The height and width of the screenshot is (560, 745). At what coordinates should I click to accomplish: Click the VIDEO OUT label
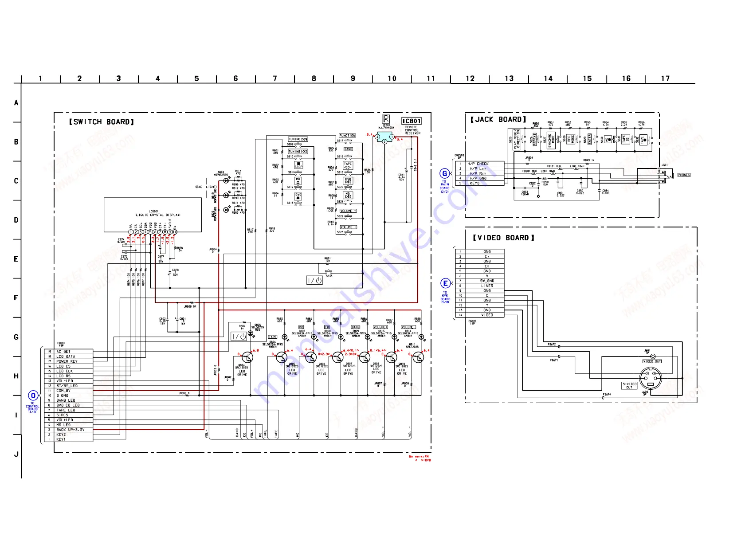(652, 361)
